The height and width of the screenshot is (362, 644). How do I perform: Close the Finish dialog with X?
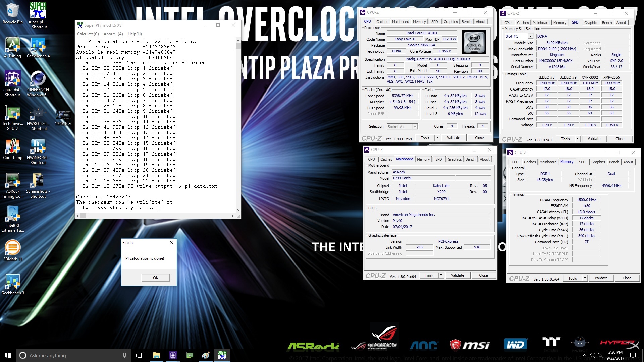[x=172, y=243]
